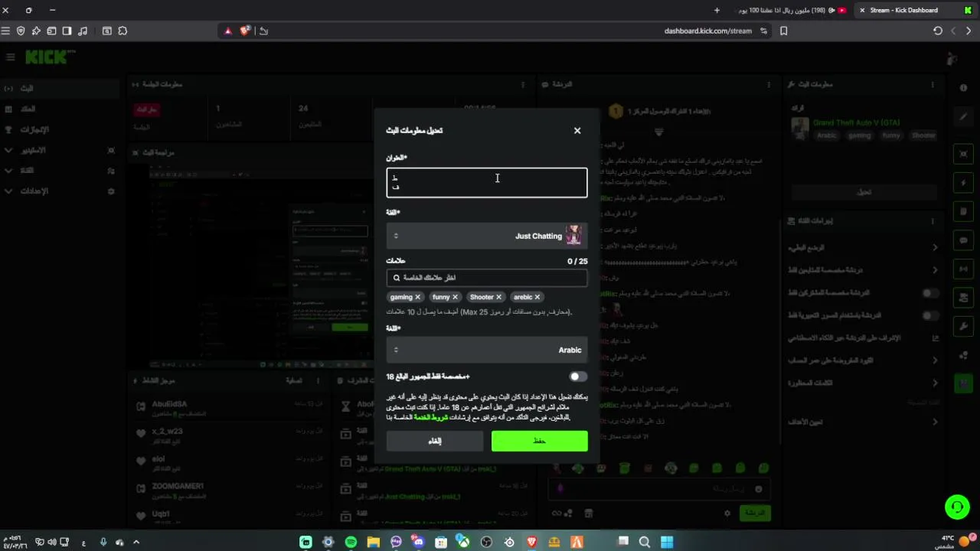Select ZOOMGAMER1 in the activity list
This screenshot has height=551, width=980.
click(x=178, y=486)
